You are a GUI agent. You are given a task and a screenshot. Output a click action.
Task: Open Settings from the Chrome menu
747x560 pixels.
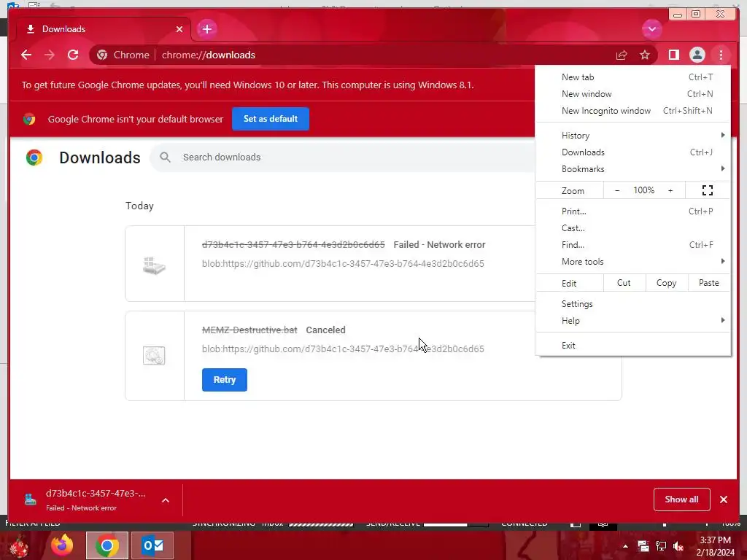tap(633, 304)
